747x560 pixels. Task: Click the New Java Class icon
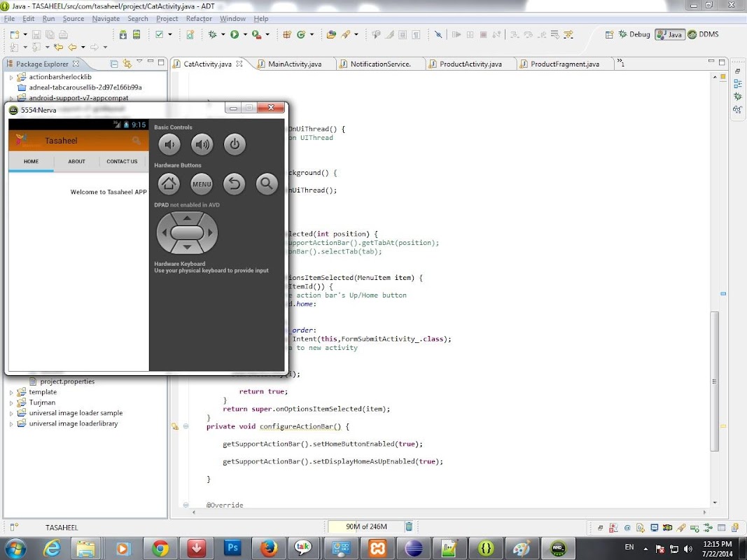pos(300,34)
